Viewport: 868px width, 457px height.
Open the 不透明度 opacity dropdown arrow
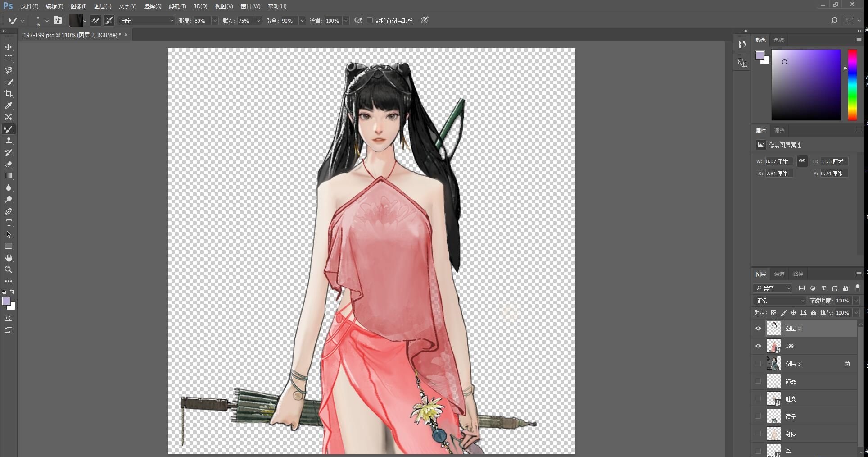[856, 301]
